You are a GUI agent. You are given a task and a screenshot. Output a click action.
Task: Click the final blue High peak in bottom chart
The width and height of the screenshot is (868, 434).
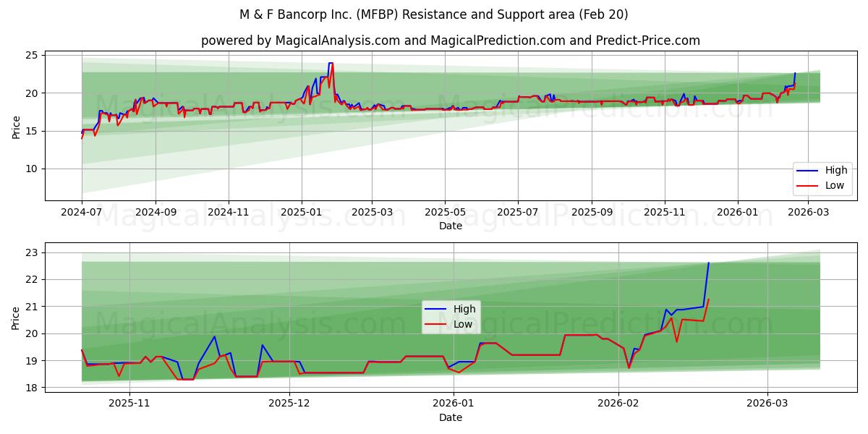click(x=709, y=263)
